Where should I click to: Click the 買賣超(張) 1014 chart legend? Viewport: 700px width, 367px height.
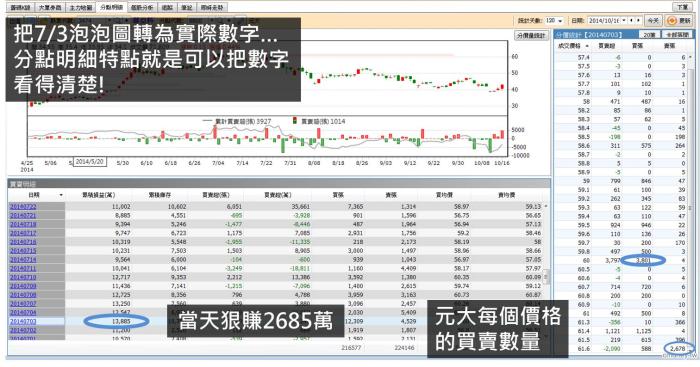319,121
